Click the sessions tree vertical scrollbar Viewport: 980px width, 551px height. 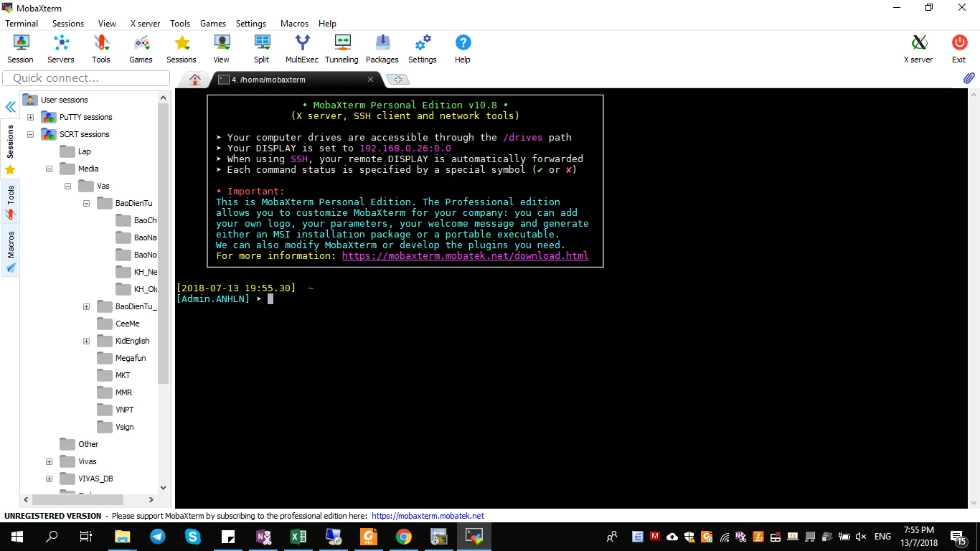(163, 244)
